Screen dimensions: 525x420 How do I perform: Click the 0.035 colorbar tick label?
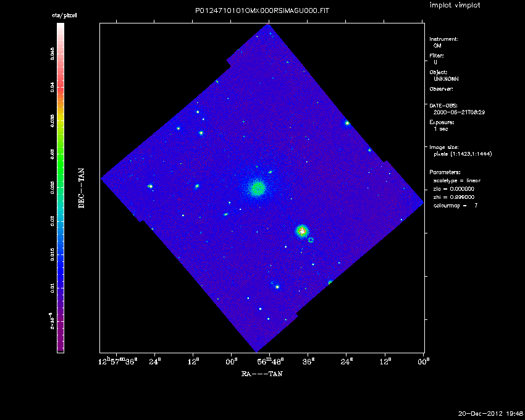coord(52,121)
